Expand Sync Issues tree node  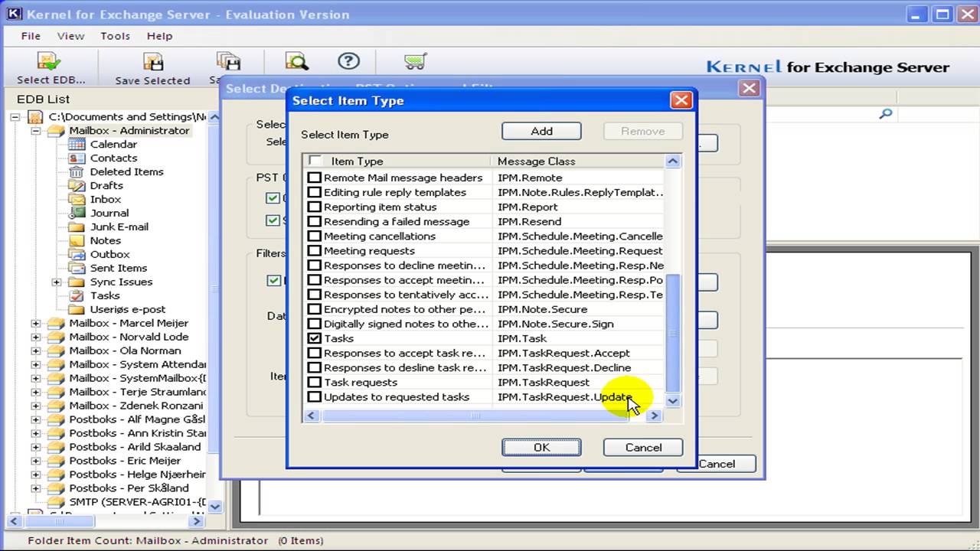tap(57, 282)
